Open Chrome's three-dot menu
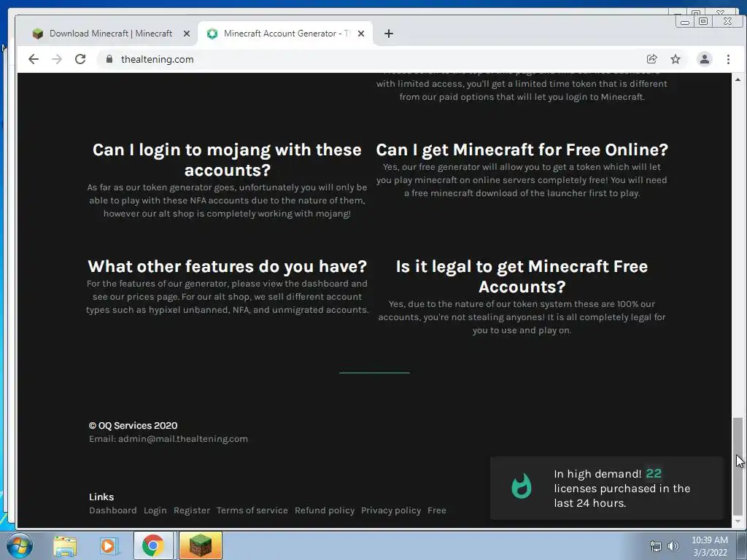 pyautogui.click(x=728, y=59)
